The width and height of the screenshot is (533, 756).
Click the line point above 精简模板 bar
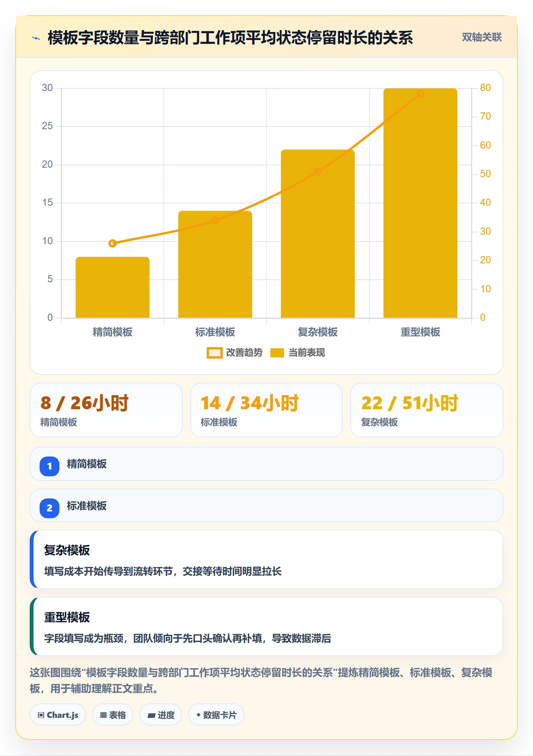[112, 243]
